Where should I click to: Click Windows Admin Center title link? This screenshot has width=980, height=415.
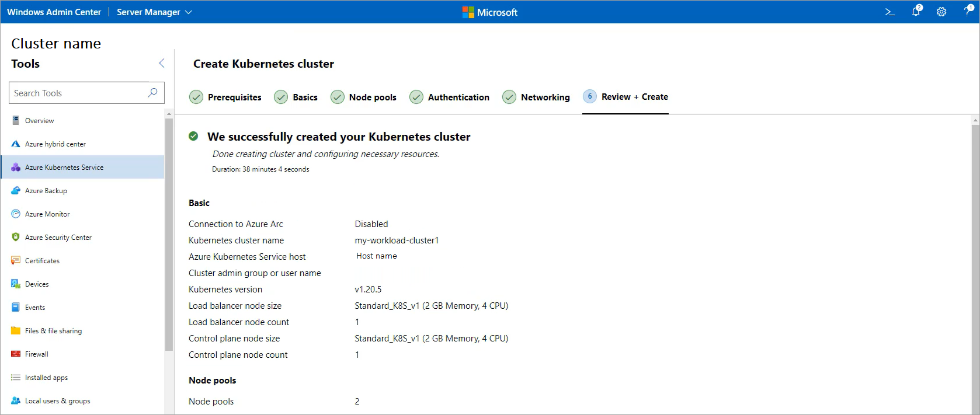pyautogui.click(x=54, y=12)
